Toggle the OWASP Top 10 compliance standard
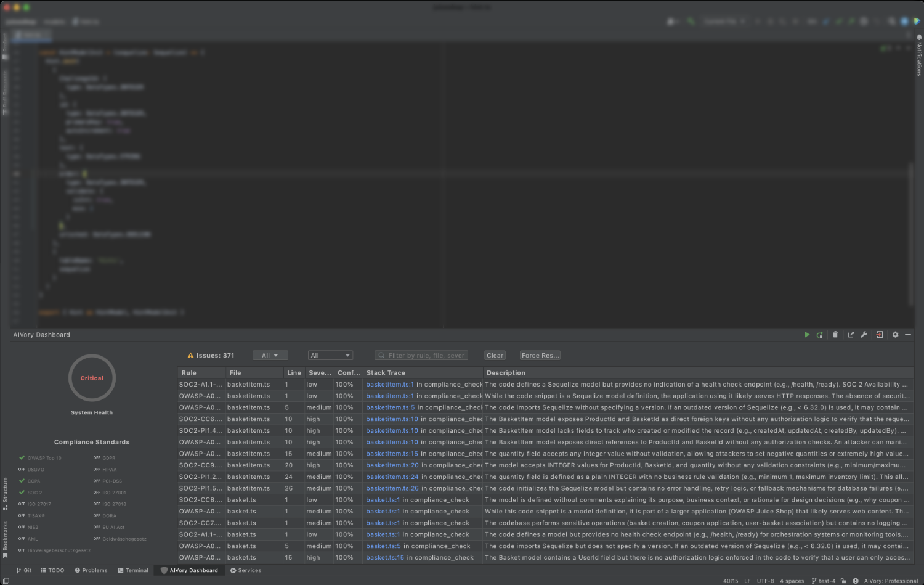 pyautogui.click(x=40, y=458)
